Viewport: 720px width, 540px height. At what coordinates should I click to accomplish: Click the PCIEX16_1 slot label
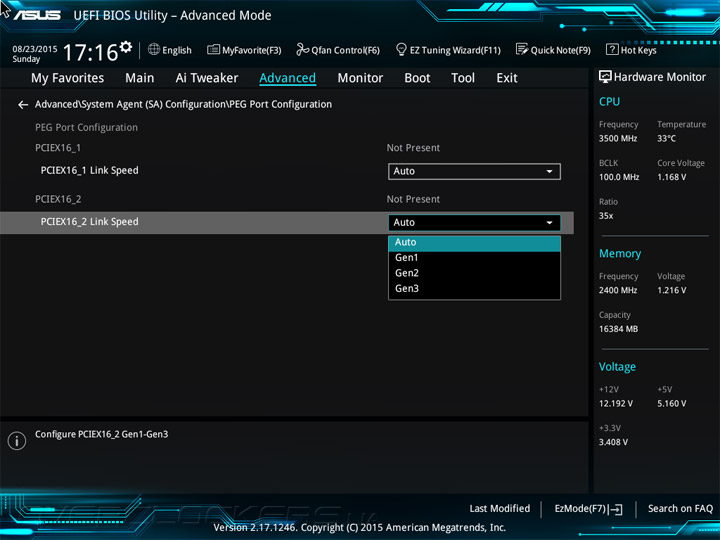(58, 148)
